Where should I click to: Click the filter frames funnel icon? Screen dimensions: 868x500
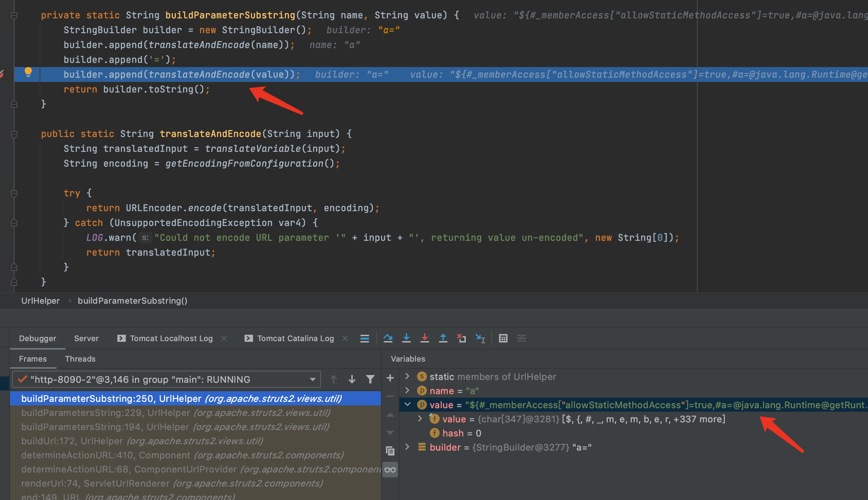coord(370,379)
